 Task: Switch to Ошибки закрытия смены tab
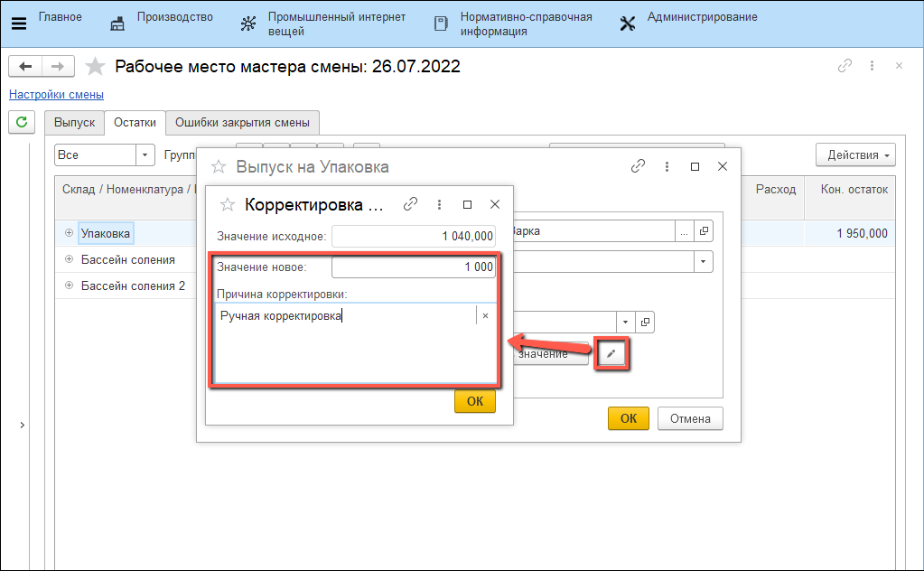(x=242, y=123)
